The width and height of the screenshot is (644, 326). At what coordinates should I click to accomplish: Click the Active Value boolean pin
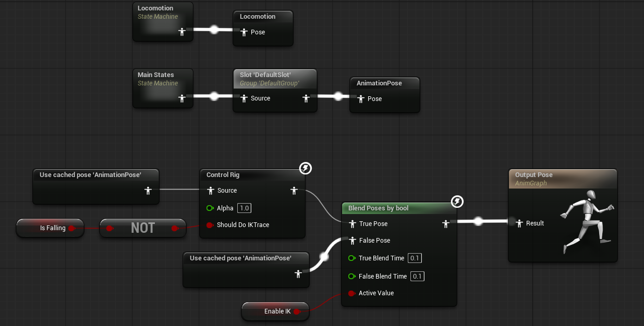(x=352, y=293)
